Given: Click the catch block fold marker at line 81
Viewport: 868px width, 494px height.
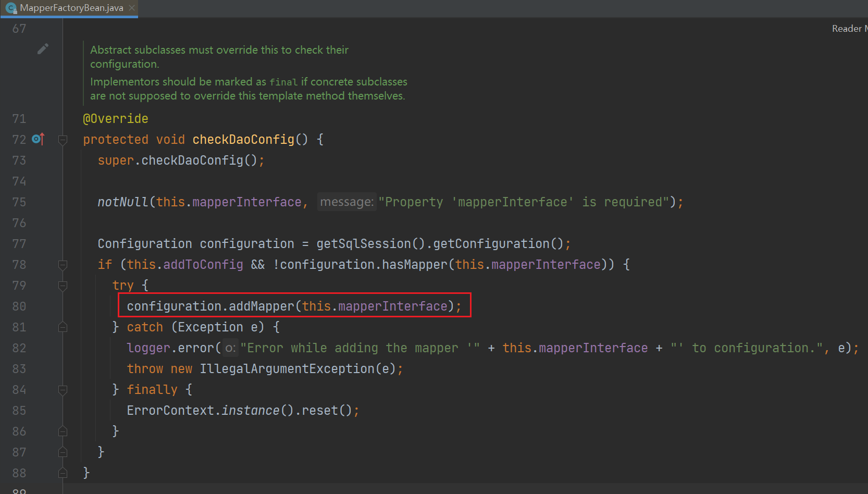Looking at the screenshot, I should [x=63, y=327].
